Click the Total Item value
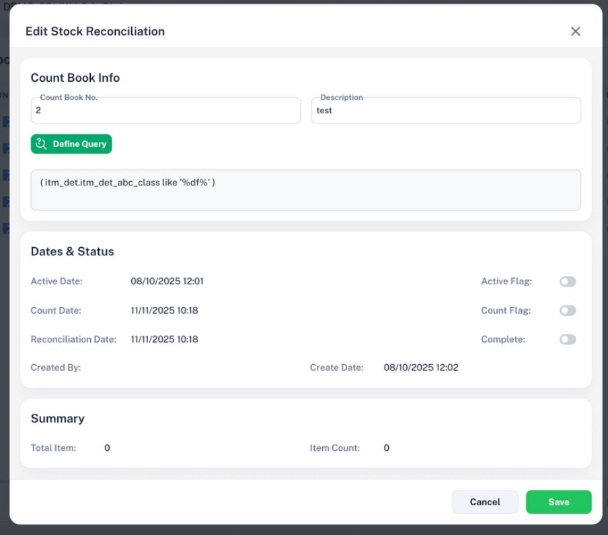608x535 pixels. (x=107, y=448)
